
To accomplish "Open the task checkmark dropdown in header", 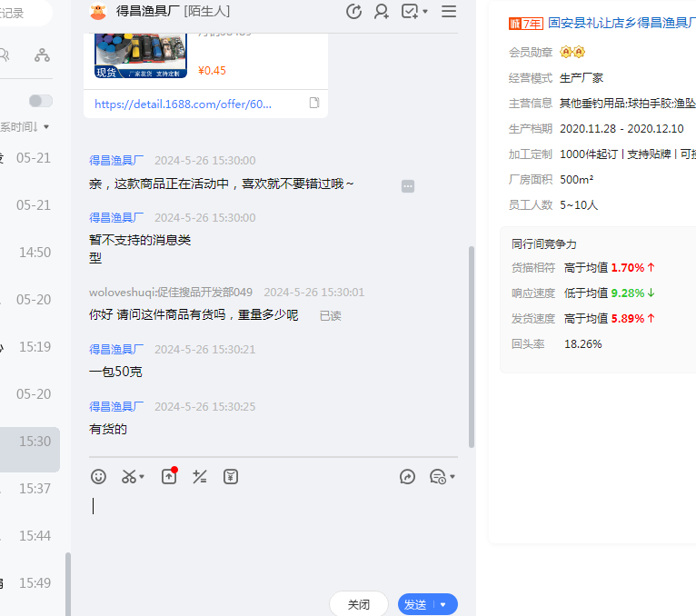I will tap(414, 12).
